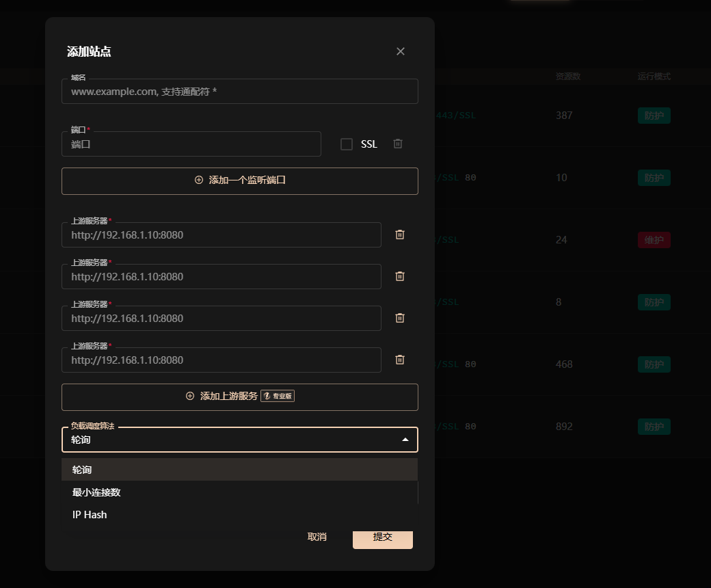Delete the first upstream server entry
711x588 pixels.
tap(399, 235)
